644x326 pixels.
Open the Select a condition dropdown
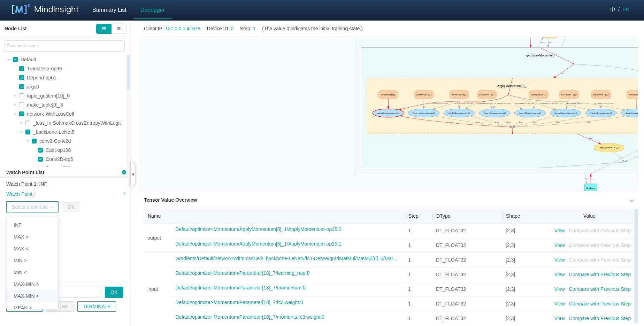[x=32, y=207]
